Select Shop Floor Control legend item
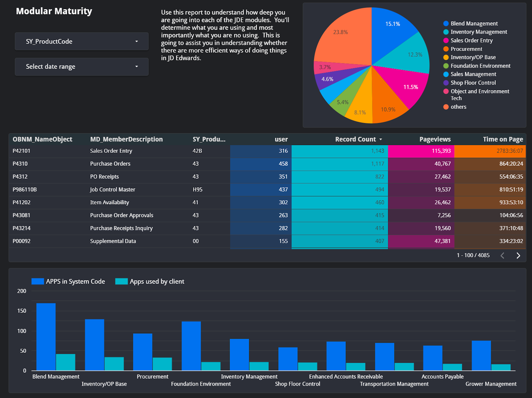 [469, 83]
